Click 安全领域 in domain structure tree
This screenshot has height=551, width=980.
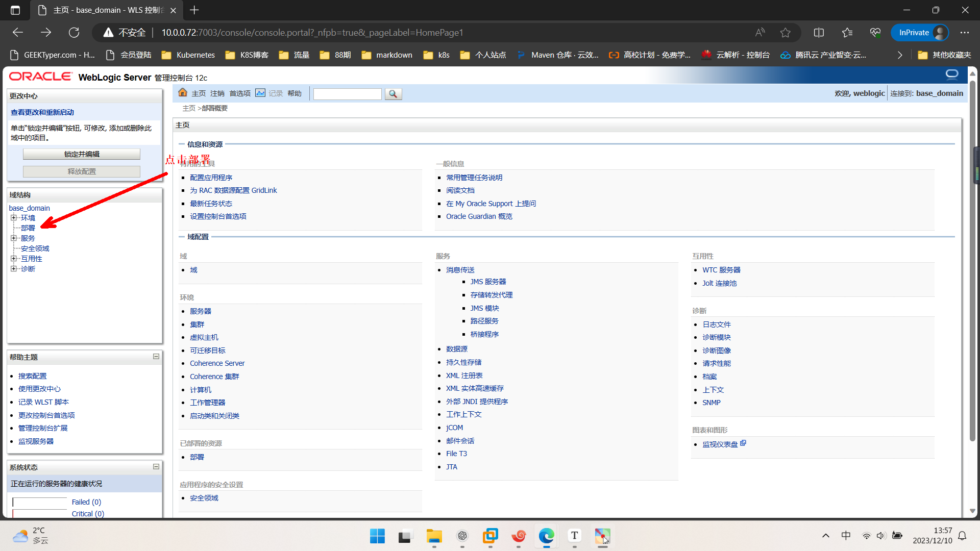(35, 248)
